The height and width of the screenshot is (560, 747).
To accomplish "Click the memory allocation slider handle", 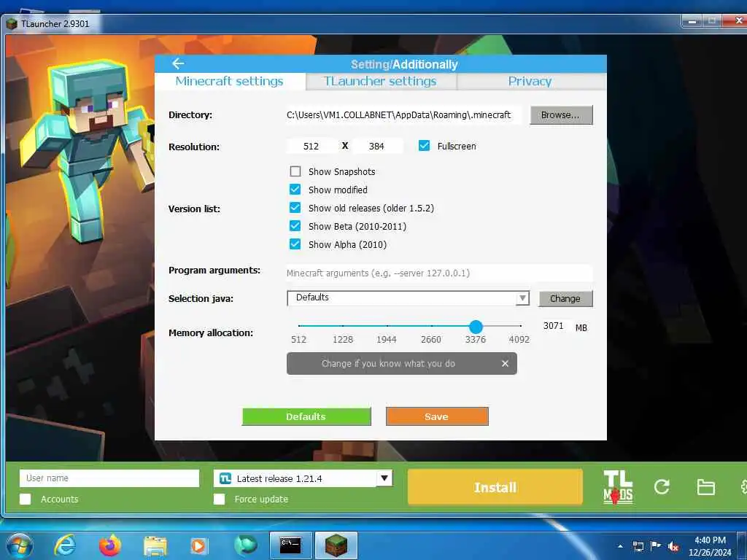I will click(x=476, y=326).
